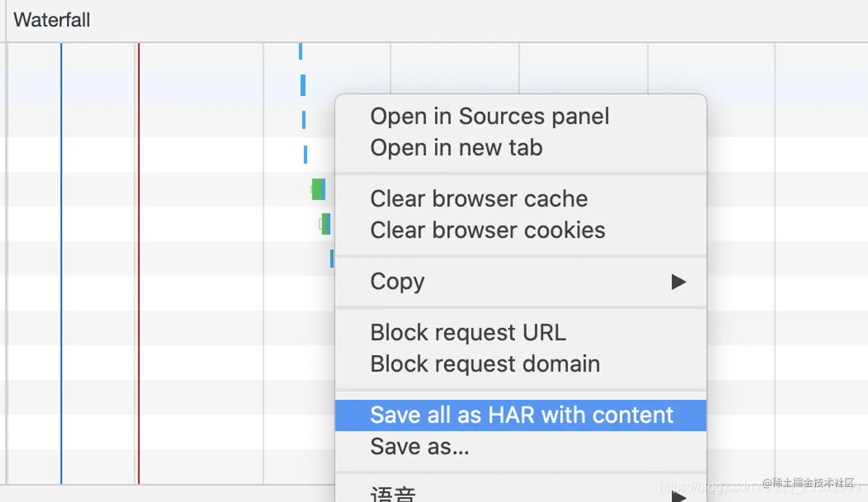Select Clear browser cache
868x502 pixels.
(479, 199)
